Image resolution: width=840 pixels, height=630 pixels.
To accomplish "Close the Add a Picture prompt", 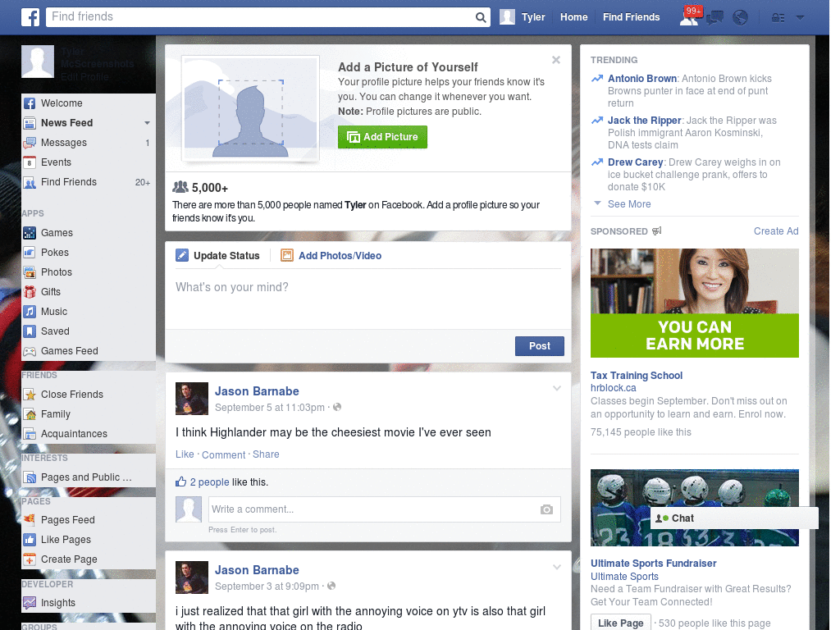I will click(556, 60).
